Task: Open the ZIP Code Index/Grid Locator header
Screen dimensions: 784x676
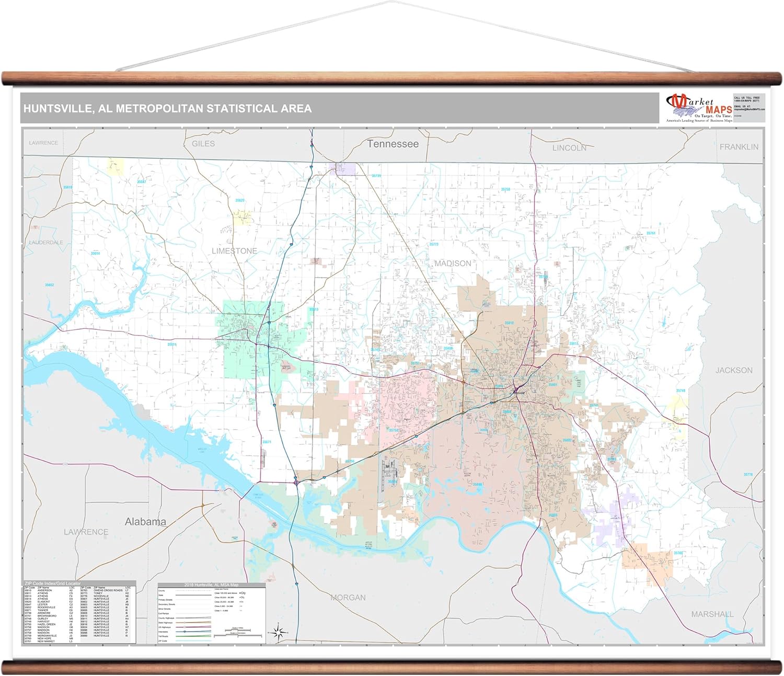Action: click(x=53, y=583)
